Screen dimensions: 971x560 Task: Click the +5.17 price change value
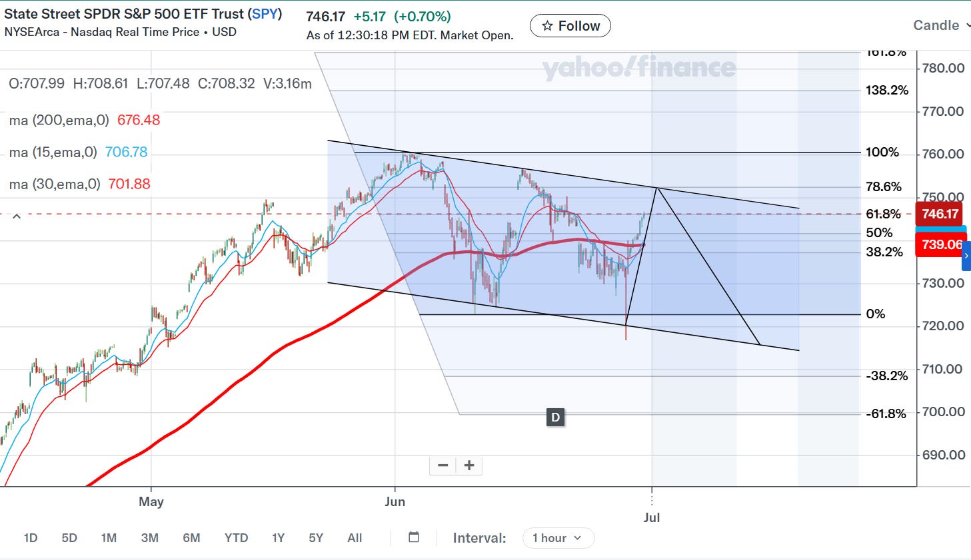(x=370, y=17)
